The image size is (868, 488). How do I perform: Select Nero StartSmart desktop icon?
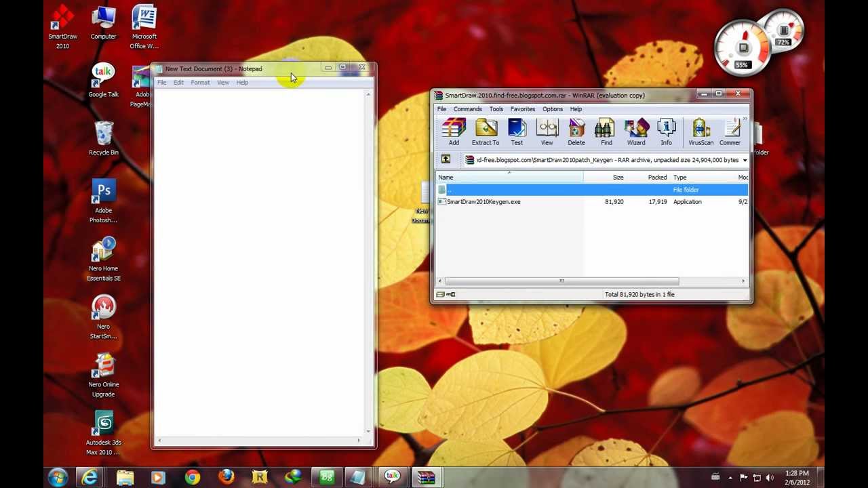pos(103,317)
